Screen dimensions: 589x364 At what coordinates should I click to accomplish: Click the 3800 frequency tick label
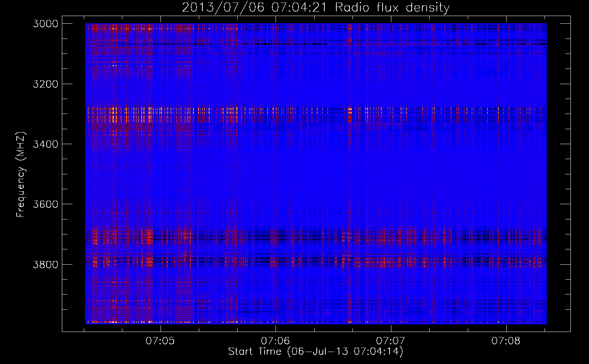(x=46, y=264)
